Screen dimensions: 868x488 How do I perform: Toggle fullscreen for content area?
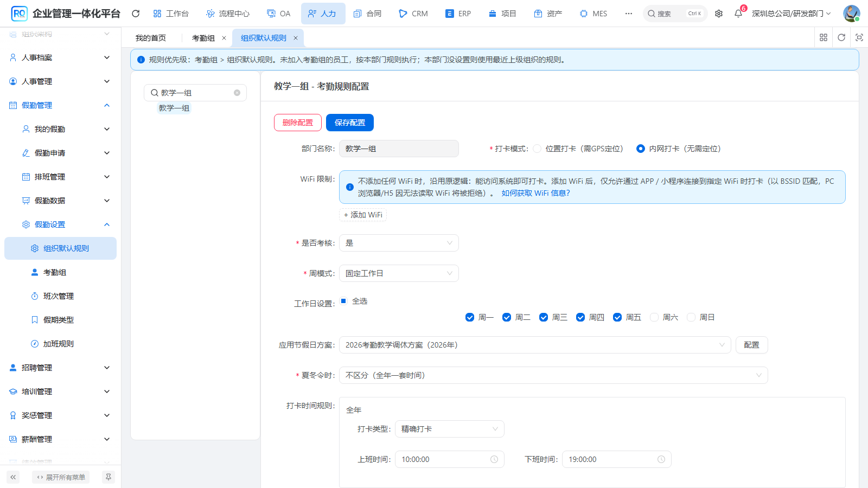859,37
